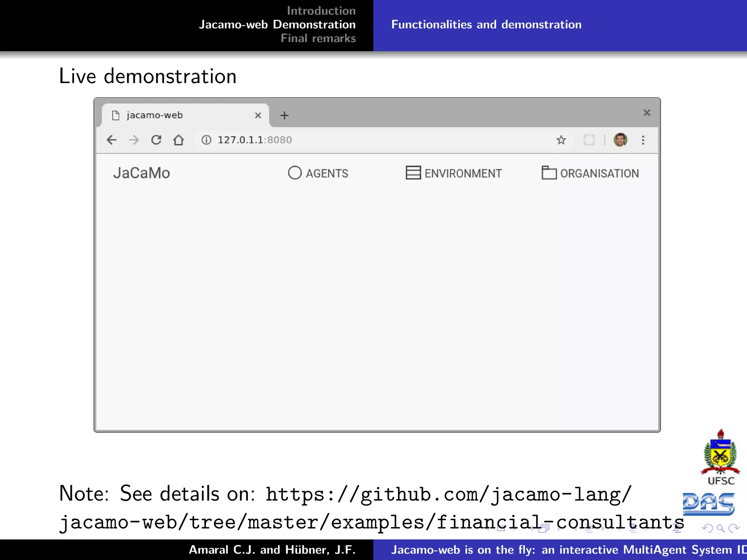Open the ENVIRONMENT section

click(454, 173)
